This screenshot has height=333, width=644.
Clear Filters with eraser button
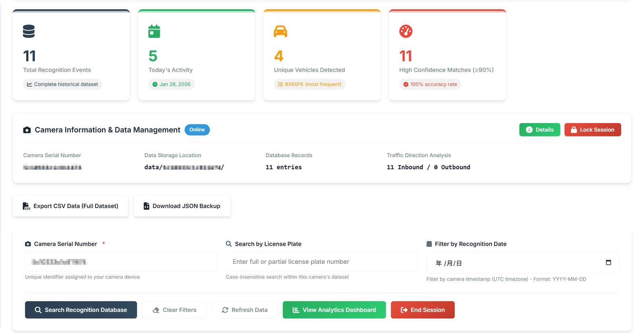[x=174, y=310]
